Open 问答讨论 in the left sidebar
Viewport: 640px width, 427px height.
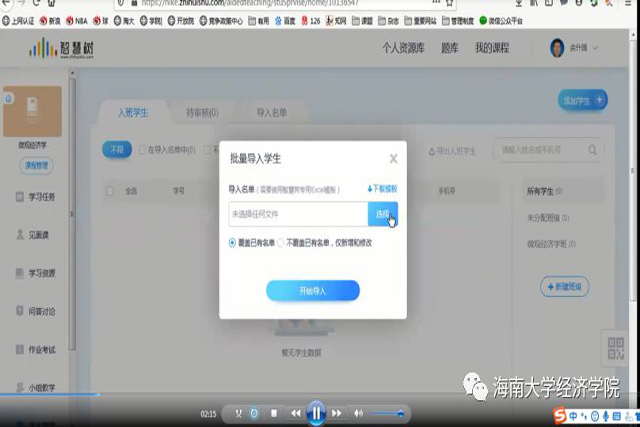point(42,311)
